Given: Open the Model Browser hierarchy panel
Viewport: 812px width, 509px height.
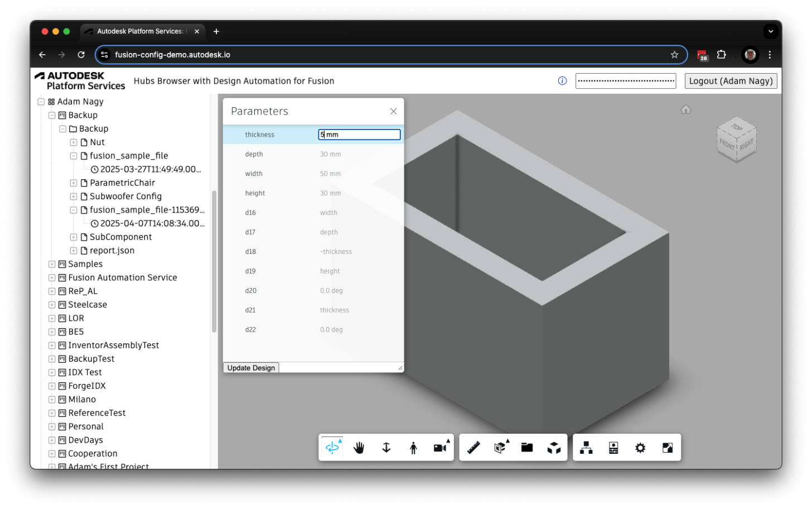Looking at the screenshot, I should [x=586, y=447].
